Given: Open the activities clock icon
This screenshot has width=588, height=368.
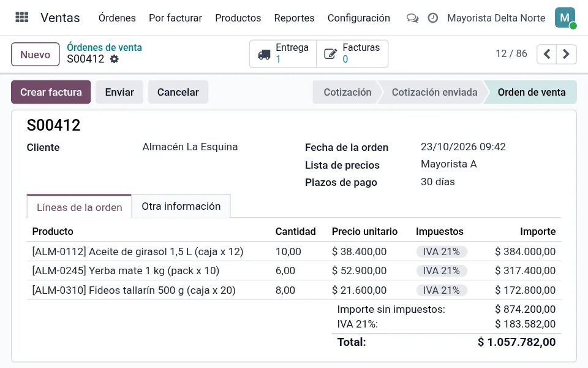Looking at the screenshot, I should coord(433,18).
